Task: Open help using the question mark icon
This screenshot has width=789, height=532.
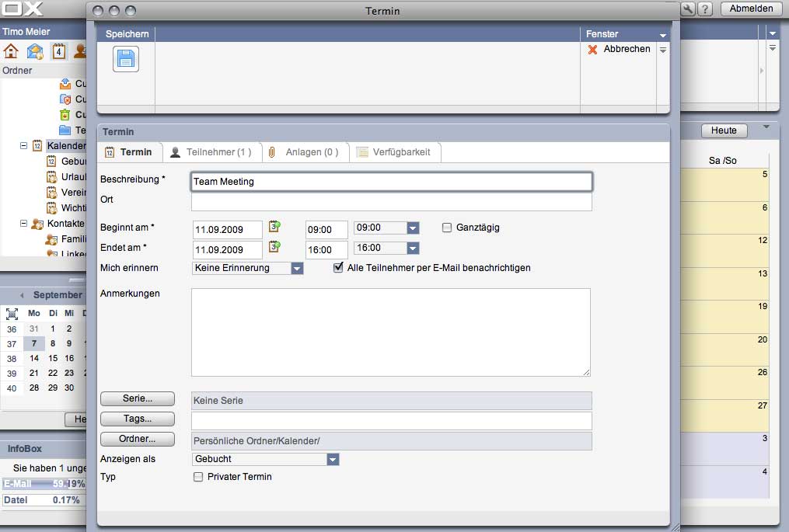Action: click(x=704, y=9)
